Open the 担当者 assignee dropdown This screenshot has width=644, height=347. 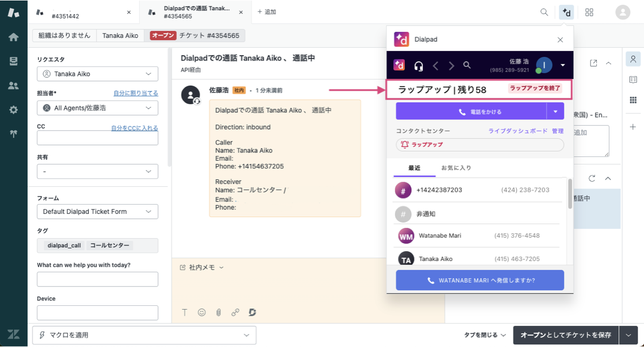click(97, 108)
